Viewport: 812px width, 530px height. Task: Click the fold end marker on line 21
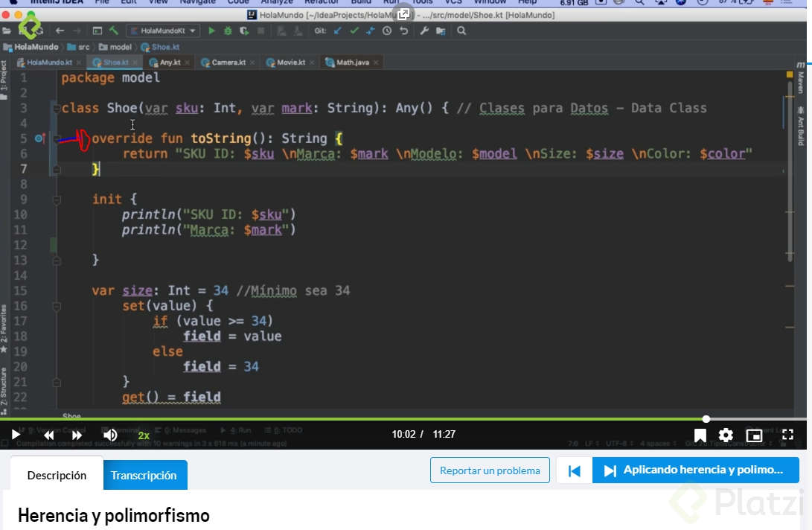(x=57, y=383)
